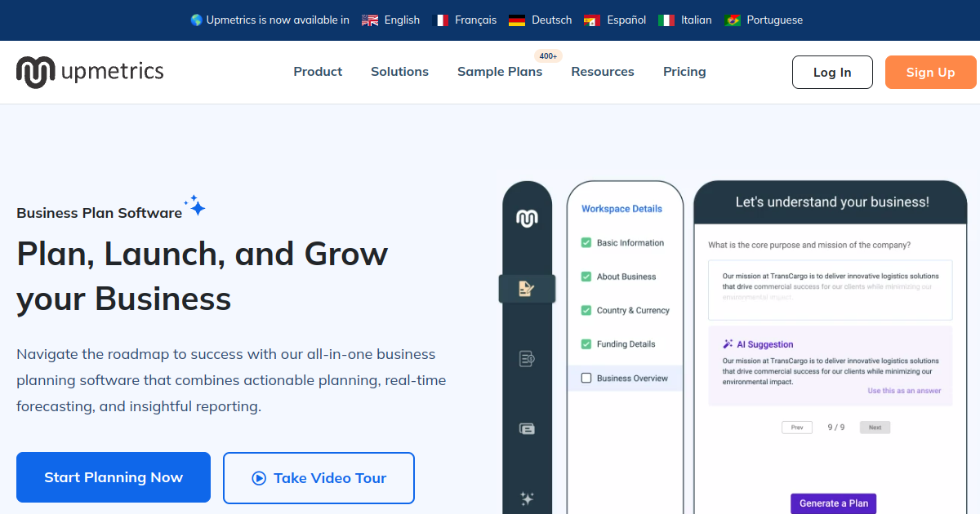Click the mission answer text field
The height and width of the screenshot is (514, 980).
click(x=830, y=290)
